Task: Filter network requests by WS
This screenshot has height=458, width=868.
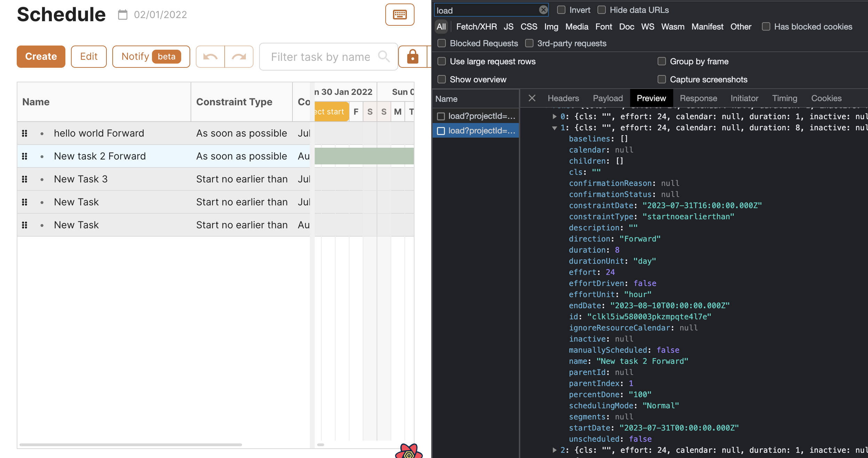Action: click(x=648, y=27)
